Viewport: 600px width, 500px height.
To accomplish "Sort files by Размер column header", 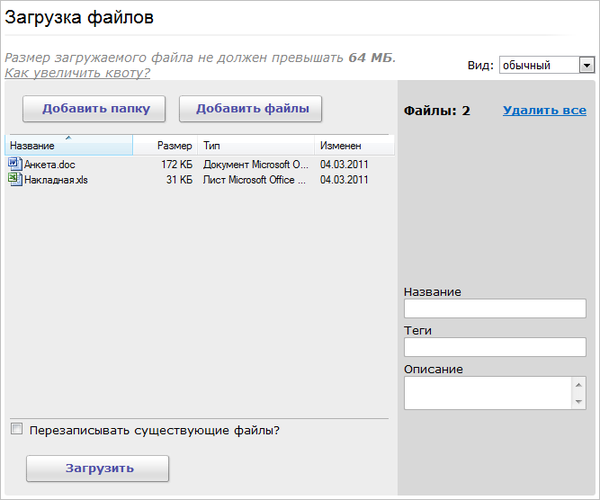I will pos(165,146).
